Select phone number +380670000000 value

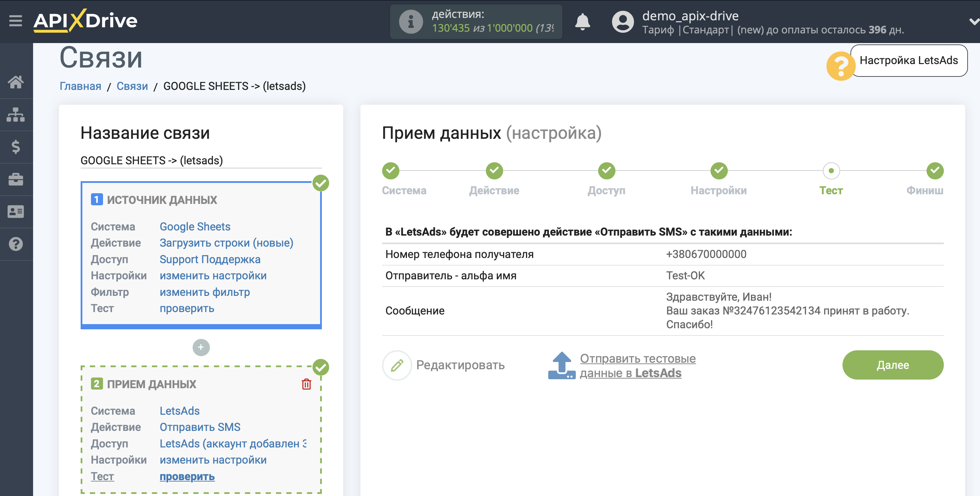706,254
